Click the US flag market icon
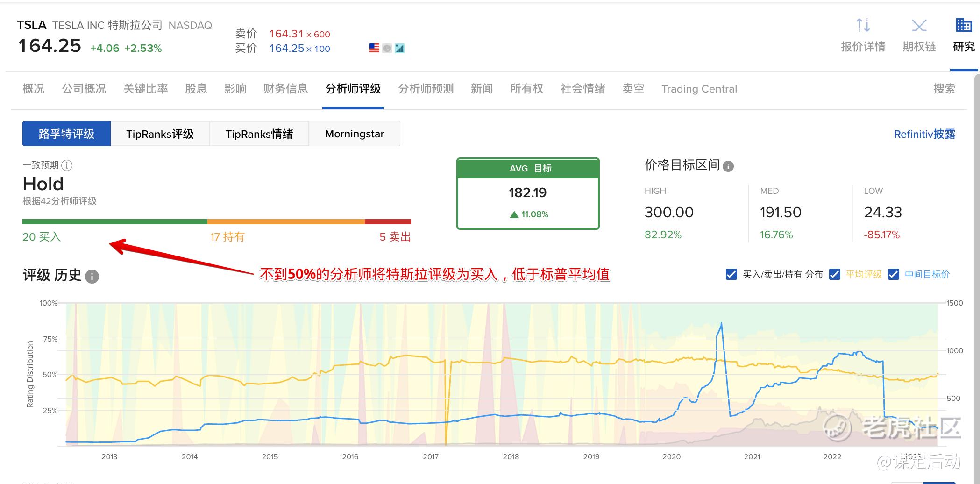The height and width of the screenshot is (484, 980). pos(374,48)
